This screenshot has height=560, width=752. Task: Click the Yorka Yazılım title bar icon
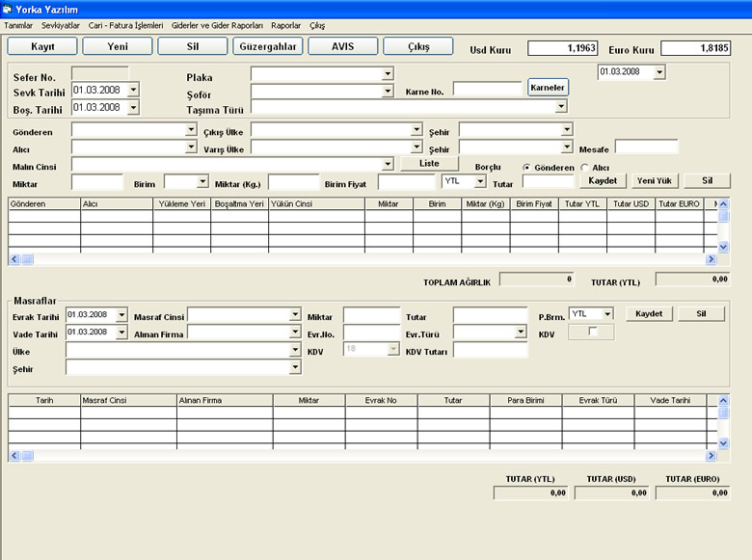(7, 9)
